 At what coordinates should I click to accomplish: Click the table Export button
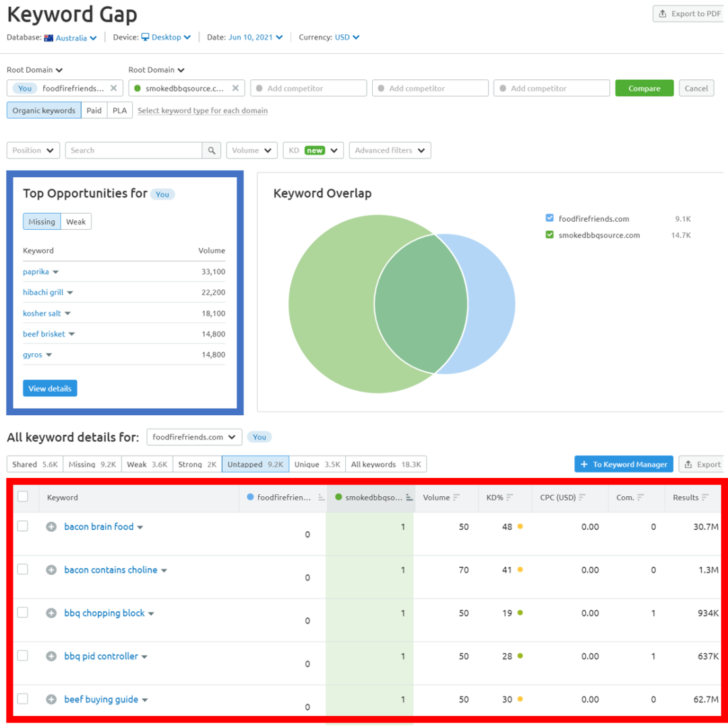pyautogui.click(x=702, y=464)
